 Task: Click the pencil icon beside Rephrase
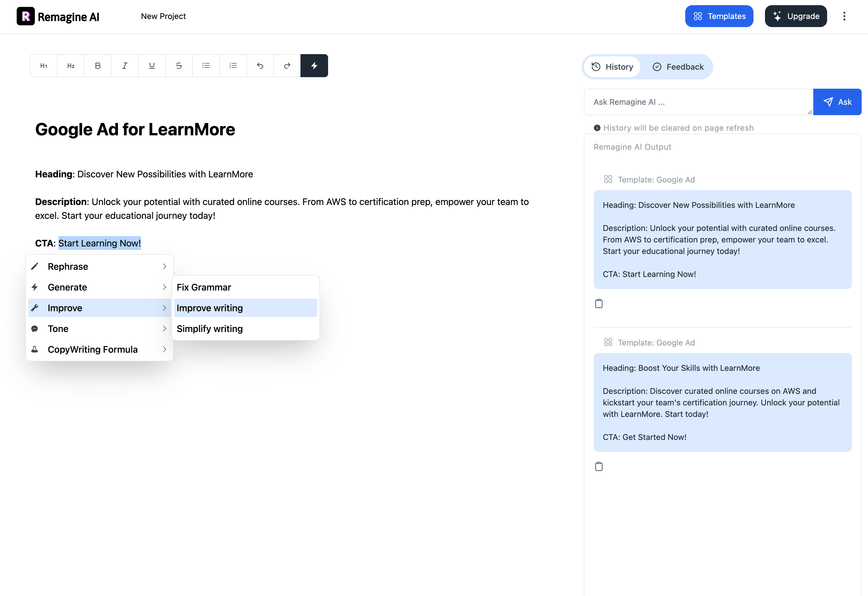tap(35, 266)
